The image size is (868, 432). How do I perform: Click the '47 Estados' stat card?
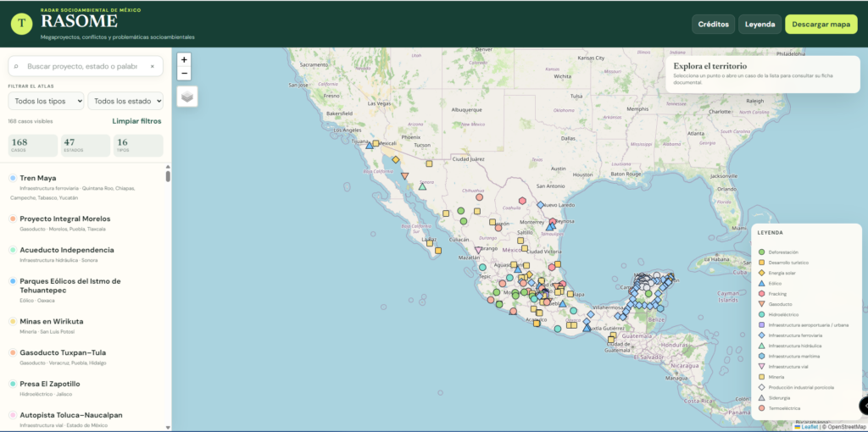(86, 146)
